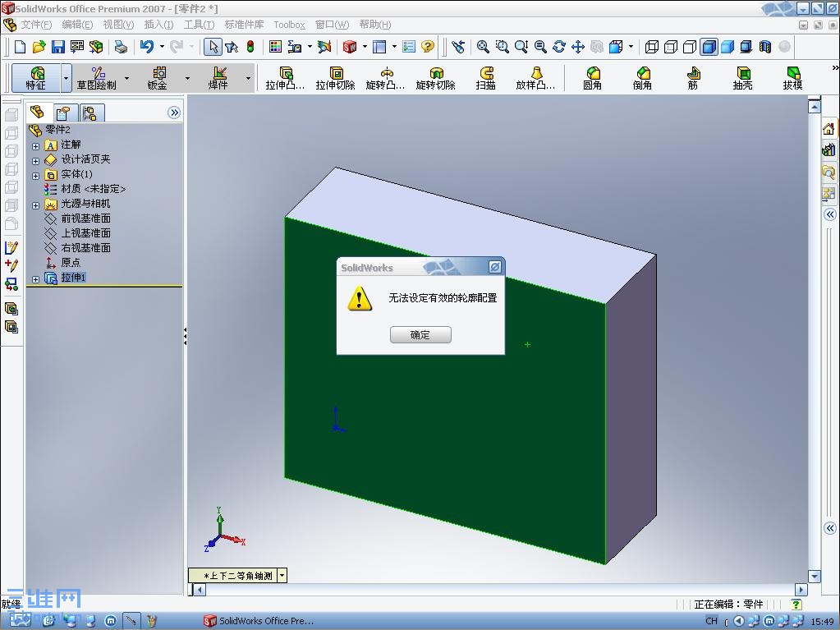Image resolution: width=840 pixels, height=630 pixels.
Task: Switch to PropertyManager tab
Action: tap(64, 113)
